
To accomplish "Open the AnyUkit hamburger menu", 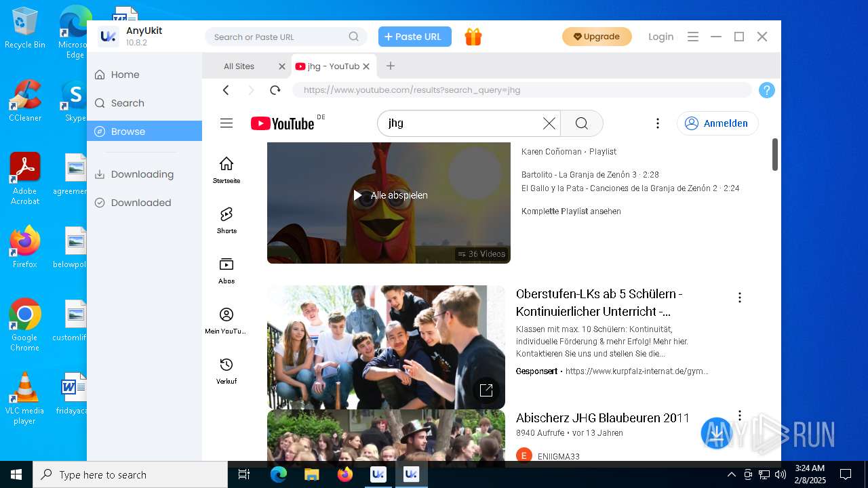I will pos(693,37).
